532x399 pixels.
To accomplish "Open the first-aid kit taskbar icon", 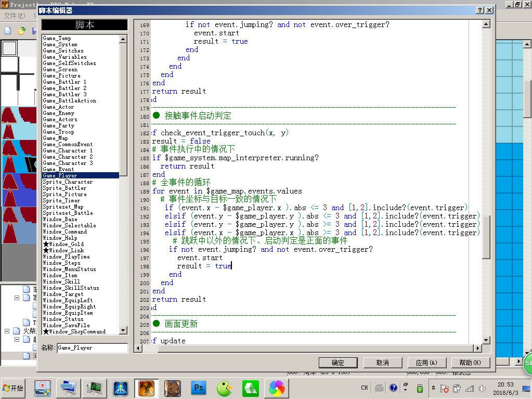I will (43, 388).
